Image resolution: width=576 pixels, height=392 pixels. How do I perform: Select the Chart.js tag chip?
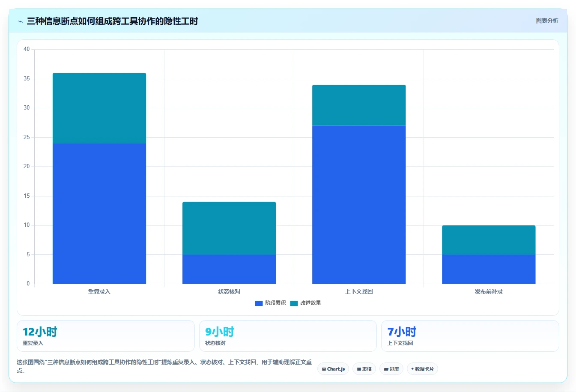tap(333, 369)
